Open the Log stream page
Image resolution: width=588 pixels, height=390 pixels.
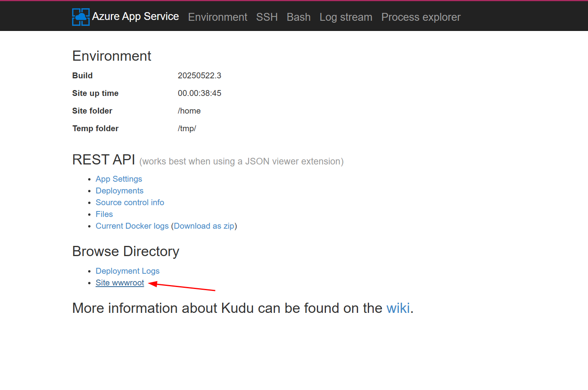point(346,17)
